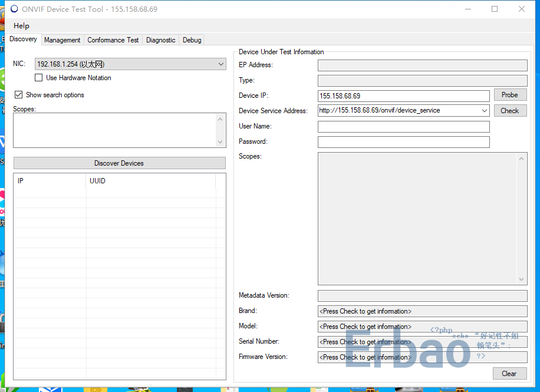Image resolution: width=540 pixels, height=392 pixels.
Task: Expand the NIC dropdown list
Action: (x=220, y=64)
